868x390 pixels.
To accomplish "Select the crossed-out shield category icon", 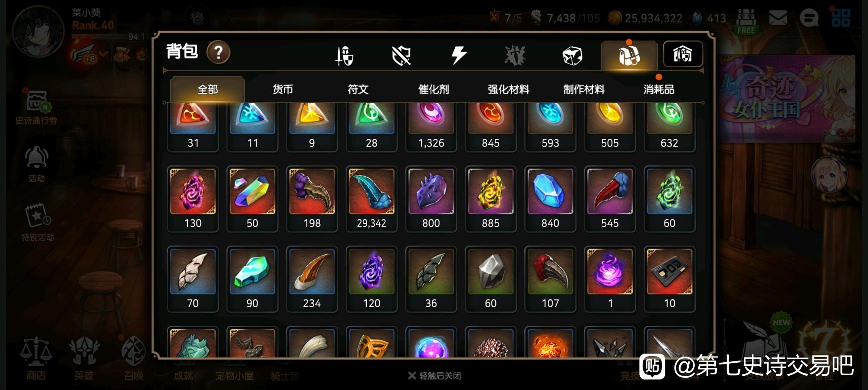I will click(401, 56).
